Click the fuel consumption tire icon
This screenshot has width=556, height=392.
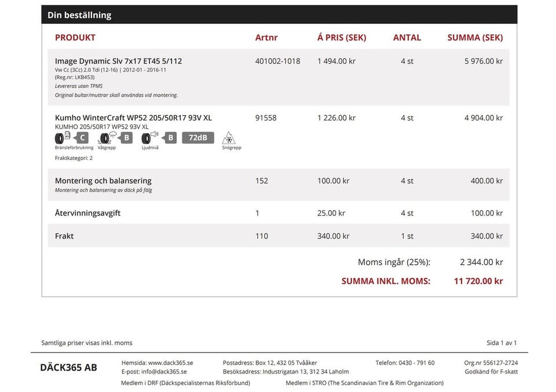[63, 138]
